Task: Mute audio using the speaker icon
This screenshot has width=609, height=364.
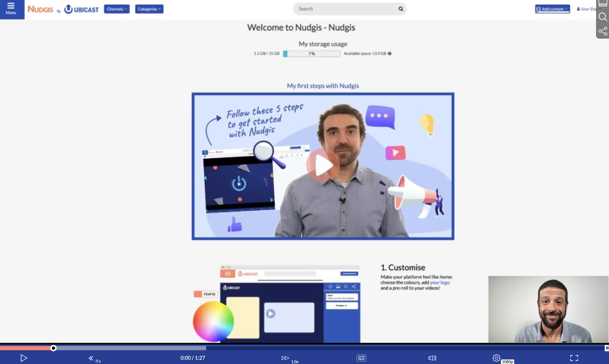Action: [432, 358]
